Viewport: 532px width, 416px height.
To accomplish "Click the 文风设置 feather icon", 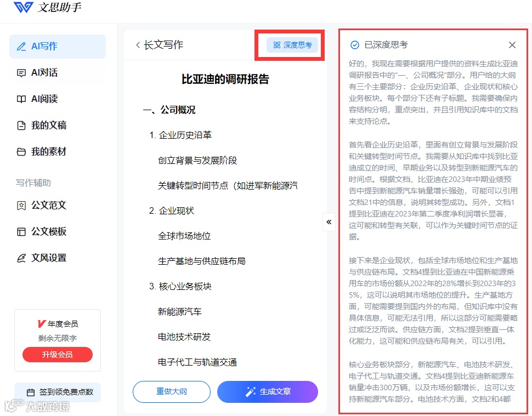I will click(x=21, y=258).
